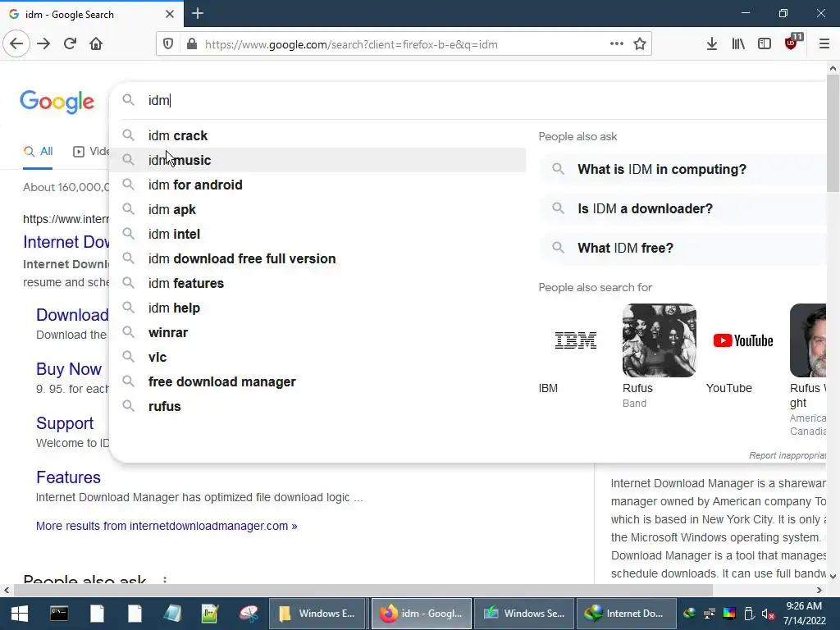Image resolution: width=840 pixels, height=630 pixels.
Task: Pick the rufus suggestion
Action: click(317, 407)
